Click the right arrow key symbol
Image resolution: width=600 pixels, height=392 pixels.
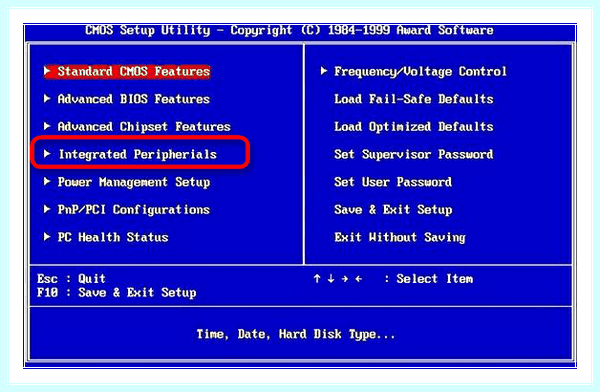(x=345, y=279)
